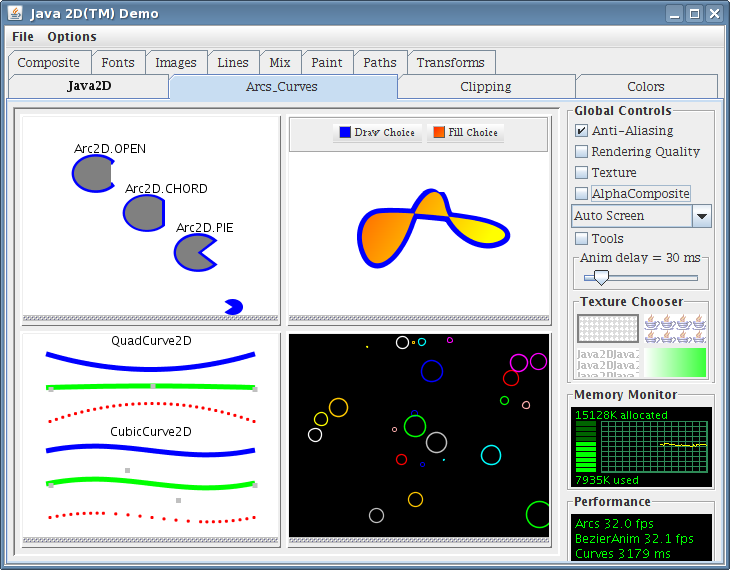Click the Anim delay slider thumb
The height and width of the screenshot is (570, 730).
pos(601,277)
